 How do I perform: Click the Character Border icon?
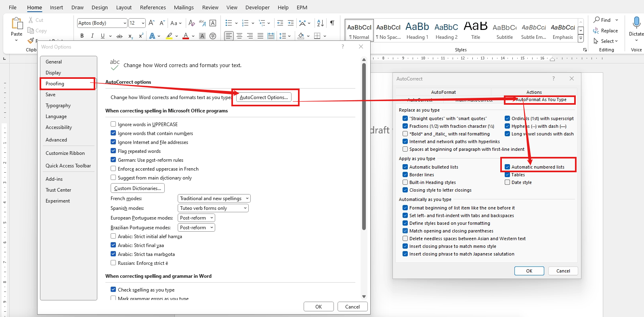click(213, 23)
